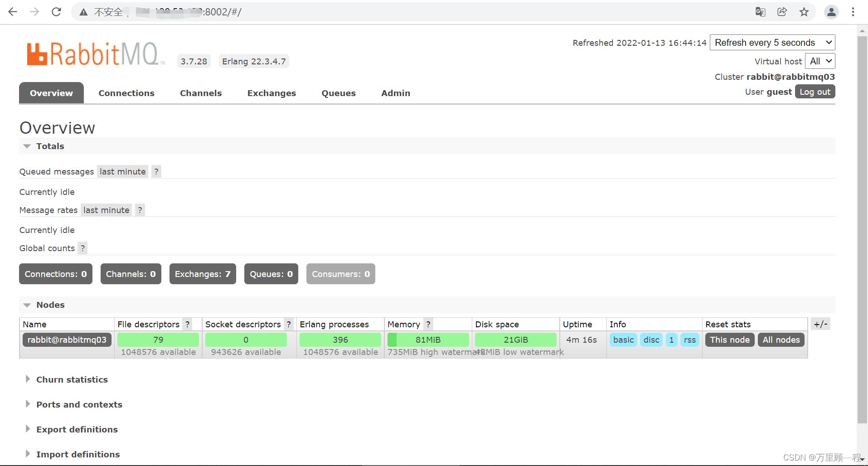
Task: Click the basic info tag
Action: coord(624,340)
